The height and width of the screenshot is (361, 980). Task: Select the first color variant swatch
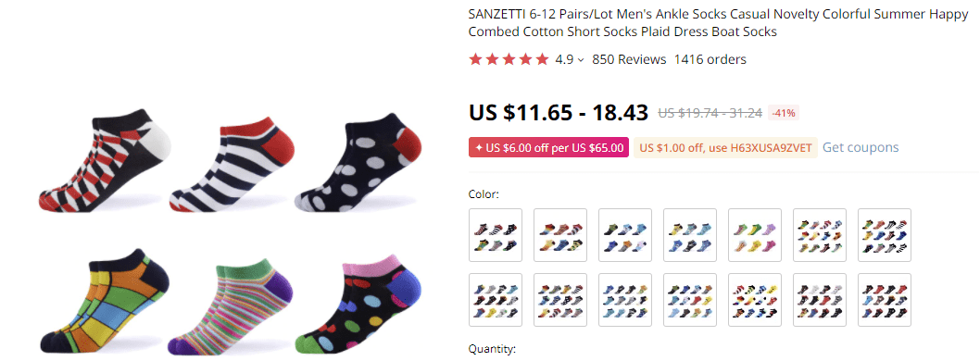click(x=496, y=235)
